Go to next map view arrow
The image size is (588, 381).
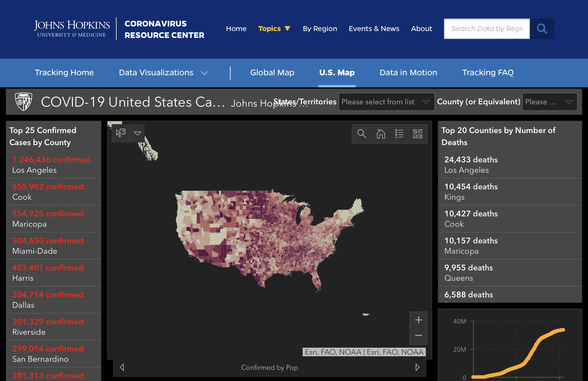417,367
